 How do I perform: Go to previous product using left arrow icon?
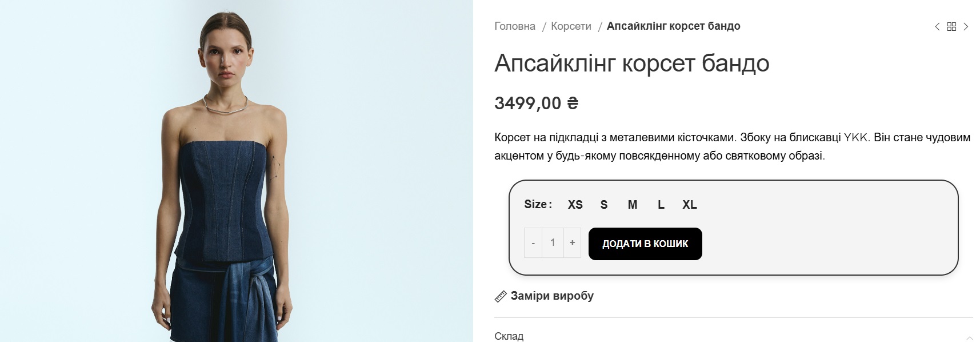pos(936,26)
